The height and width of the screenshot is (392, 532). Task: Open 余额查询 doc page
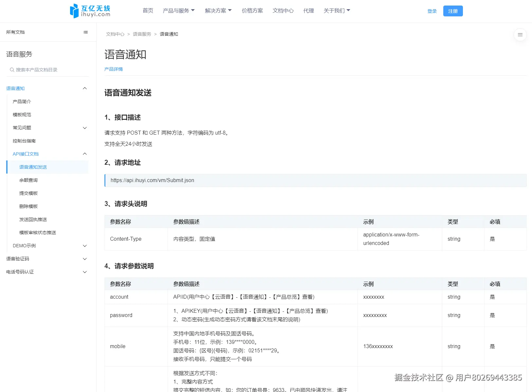click(28, 180)
